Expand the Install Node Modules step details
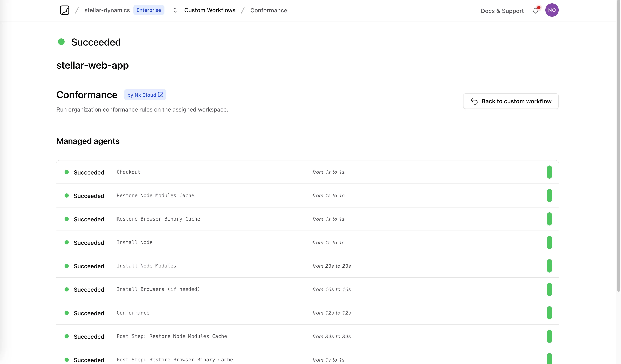Screen dimensions: 621x364 click(146, 266)
